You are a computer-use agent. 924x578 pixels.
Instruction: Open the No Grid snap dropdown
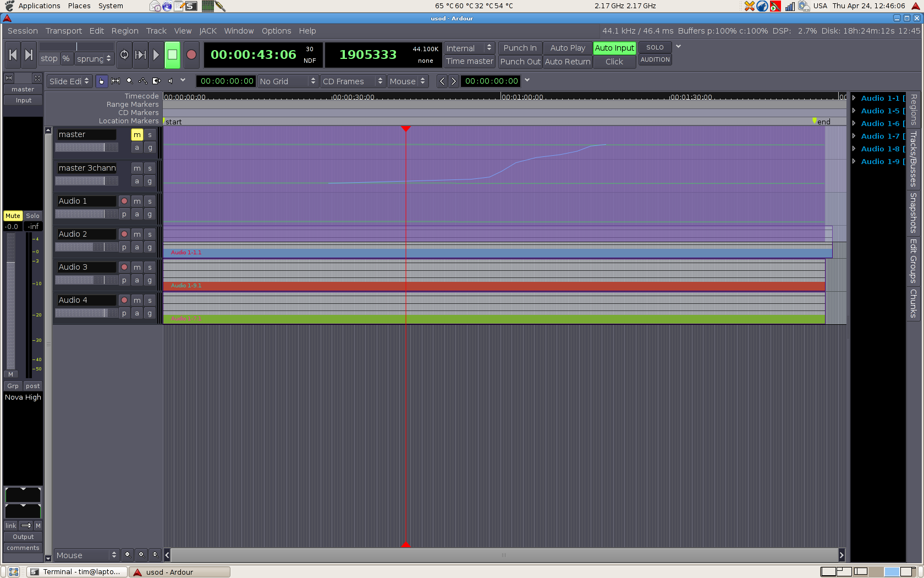[x=288, y=81]
